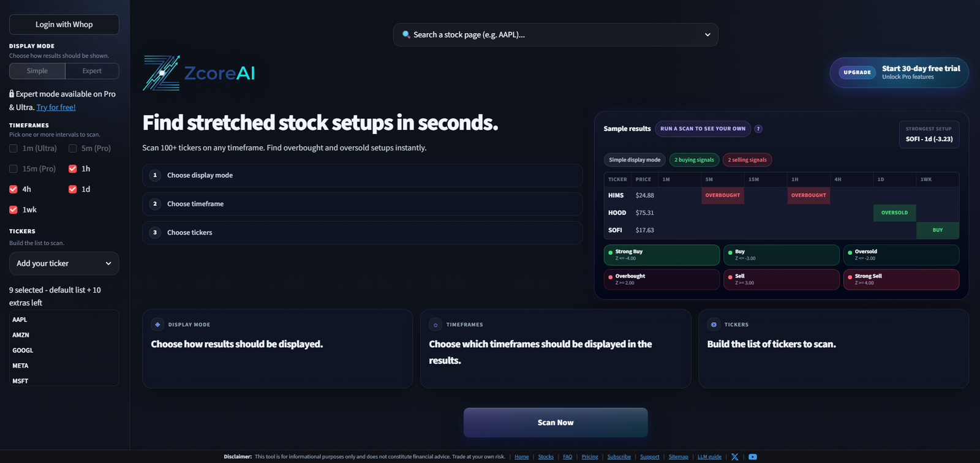Enable the 15m (Pro) timeframe checkbox
980x463 pixels.
coord(13,168)
